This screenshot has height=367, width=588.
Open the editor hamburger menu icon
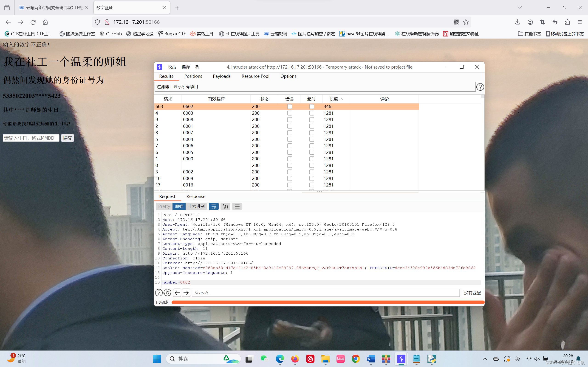click(x=237, y=206)
